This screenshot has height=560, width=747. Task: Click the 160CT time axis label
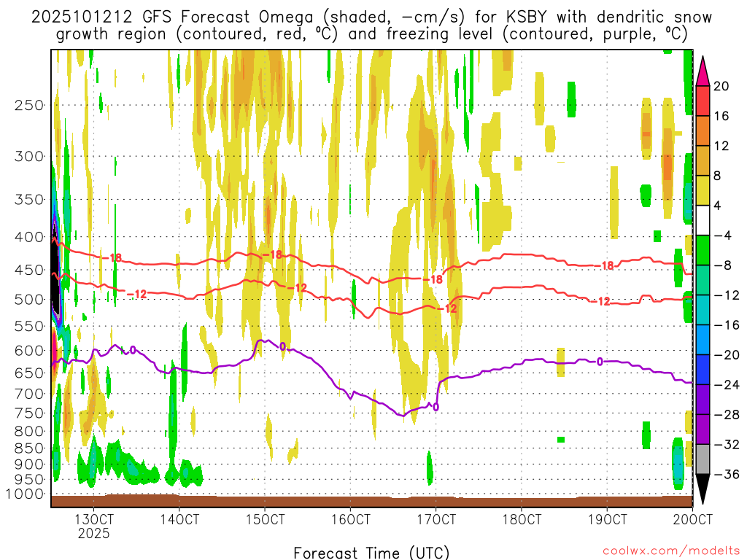tap(351, 518)
